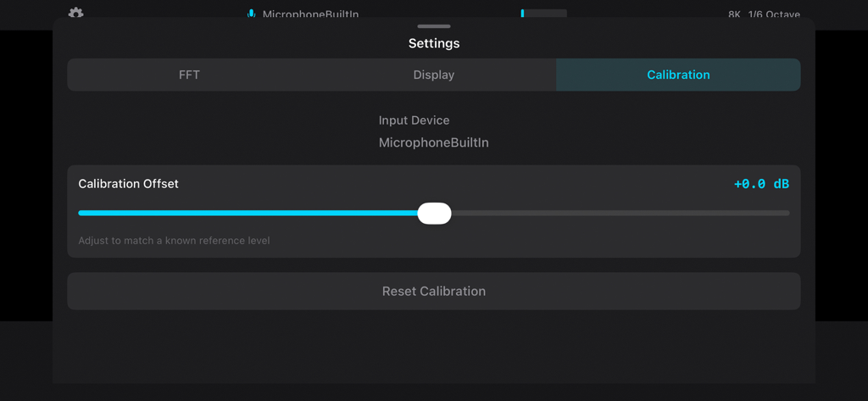868x401 pixels.
Task: Click the sheet drag handle above Settings
Action: click(434, 26)
